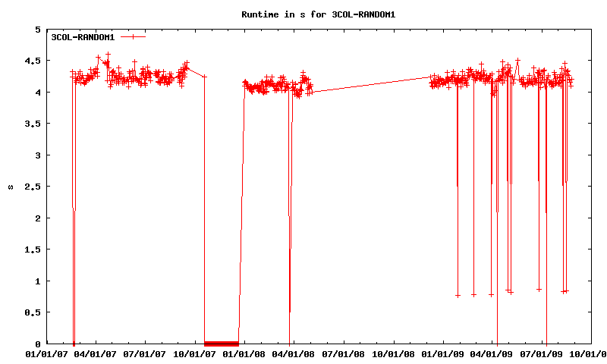Image resolution: width=607 pixels, height=364 pixels.
Task: Select the 04/01/07 x-axis date label
Action: (96, 353)
